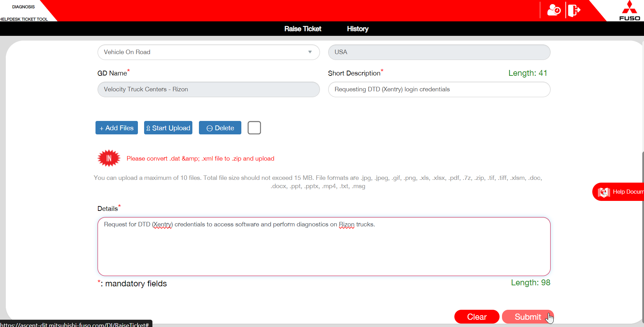The image size is (644, 327).
Task: Click the USA country field
Action: [x=439, y=52]
